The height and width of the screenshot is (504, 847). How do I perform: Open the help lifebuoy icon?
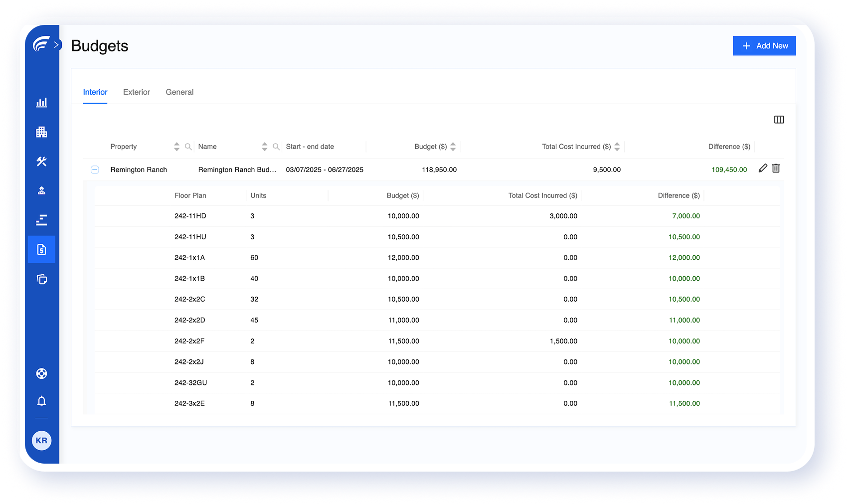[x=41, y=373]
